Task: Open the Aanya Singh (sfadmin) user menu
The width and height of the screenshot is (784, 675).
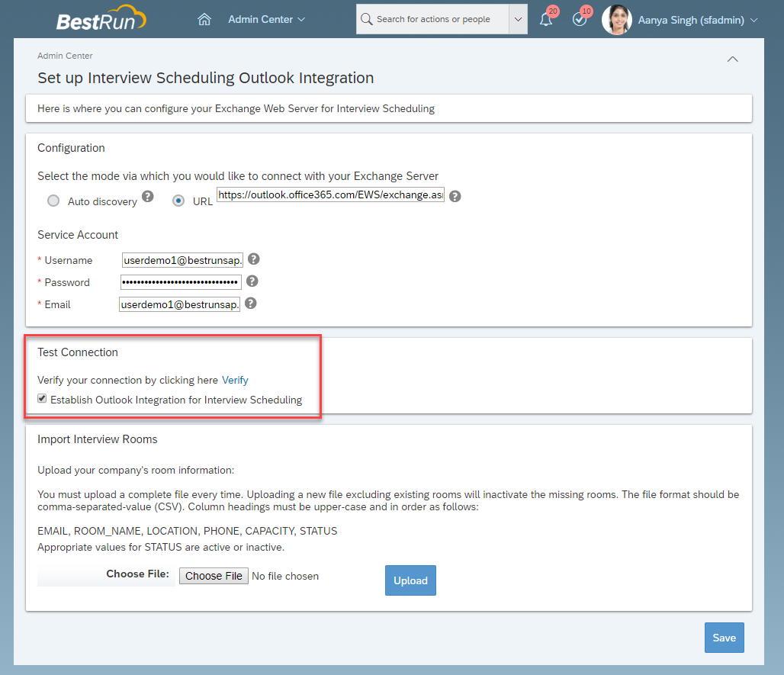Action: point(698,20)
